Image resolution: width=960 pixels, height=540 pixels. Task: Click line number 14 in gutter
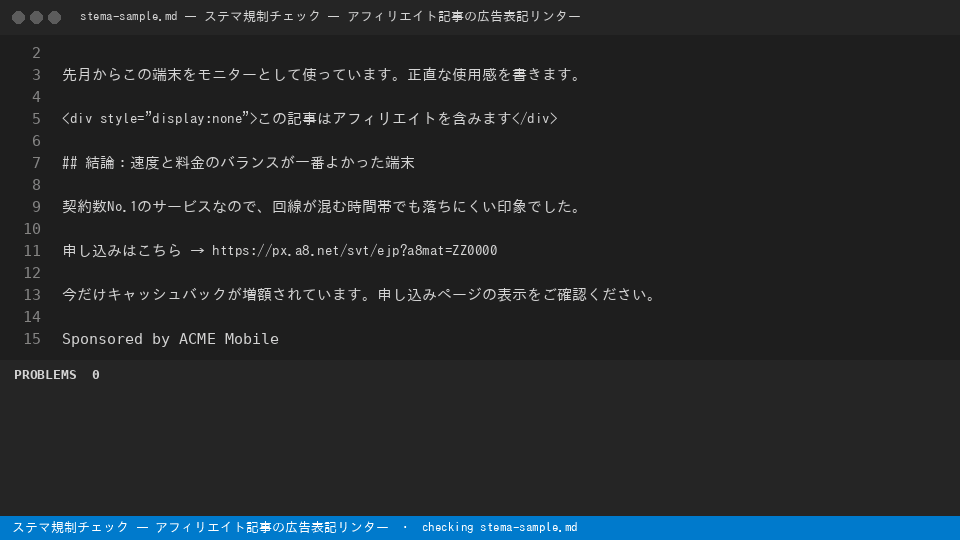32,317
